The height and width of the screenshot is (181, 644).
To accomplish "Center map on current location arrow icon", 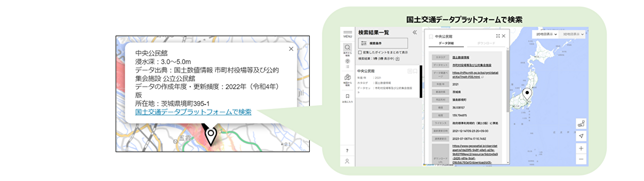I will [x=581, y=136].
